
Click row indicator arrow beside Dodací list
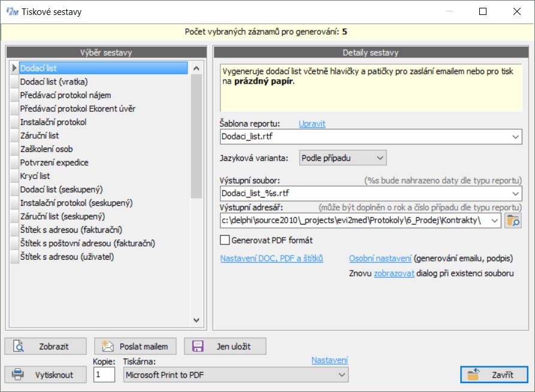pyautogui.click(x=14, y=68)
